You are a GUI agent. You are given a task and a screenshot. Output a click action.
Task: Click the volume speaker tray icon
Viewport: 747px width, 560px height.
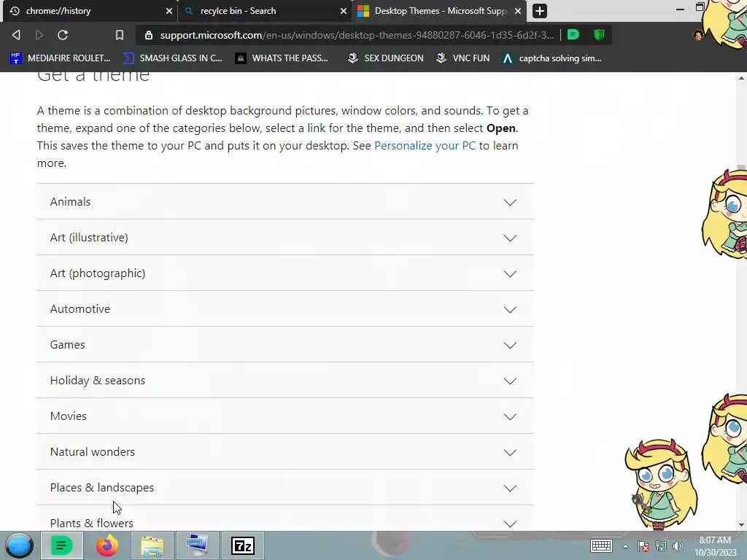tap(678, 546)
